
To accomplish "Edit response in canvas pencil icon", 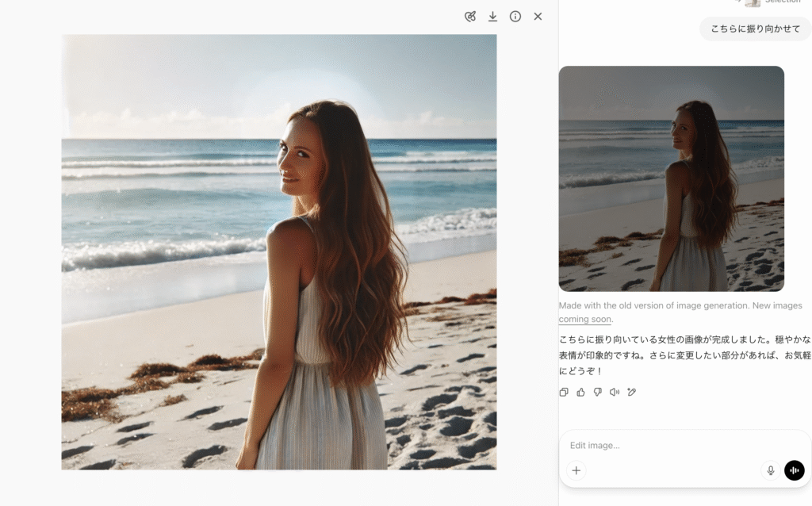I will pos(631,392).
